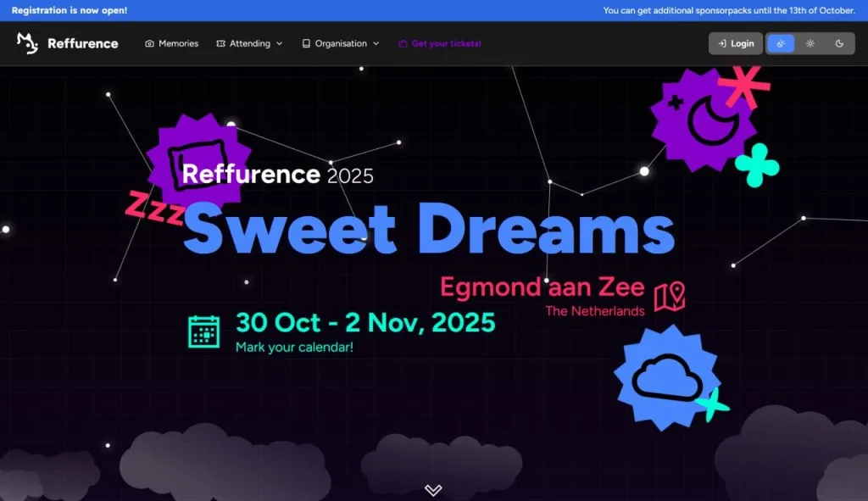Open the Get your tickets link
The height and width of the screenshot is (501, 868).
tap(447, 42)
